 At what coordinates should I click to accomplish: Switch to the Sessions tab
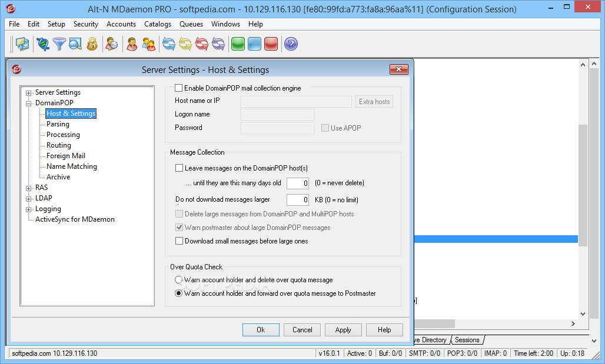pos(467,340)
